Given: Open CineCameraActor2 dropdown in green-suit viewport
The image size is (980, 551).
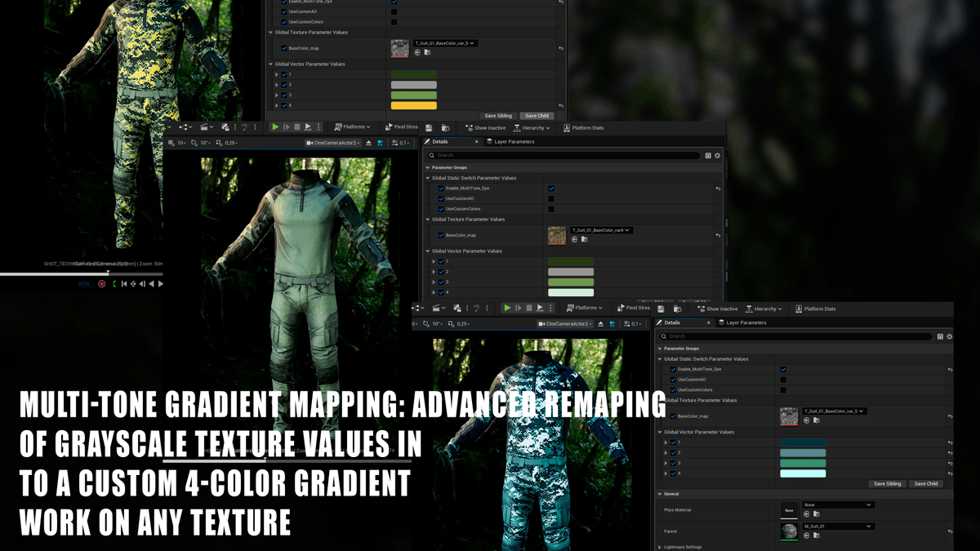Looking at the screenshot, I should click(x=333, y=143).
